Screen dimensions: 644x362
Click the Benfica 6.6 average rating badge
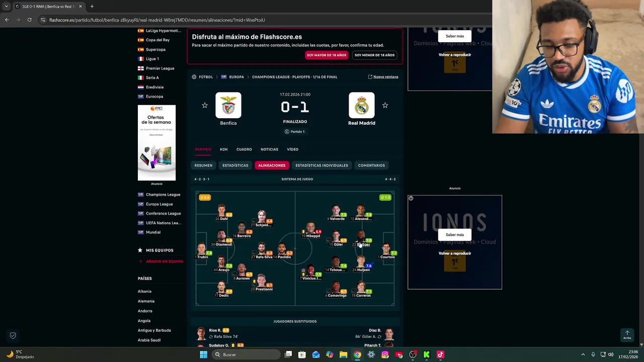coord(205,198)
